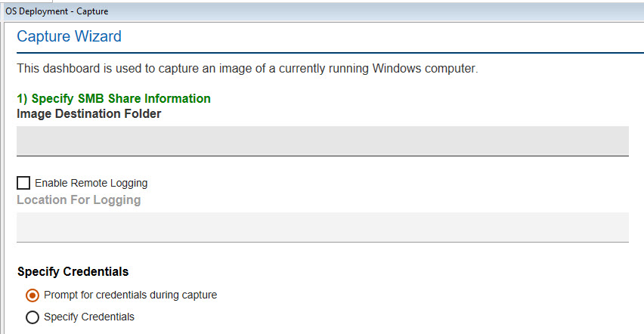The width and height of the screenshot is (644, 334).
Task: Click the underline of the Image Destination field
Action: point(323,156)
